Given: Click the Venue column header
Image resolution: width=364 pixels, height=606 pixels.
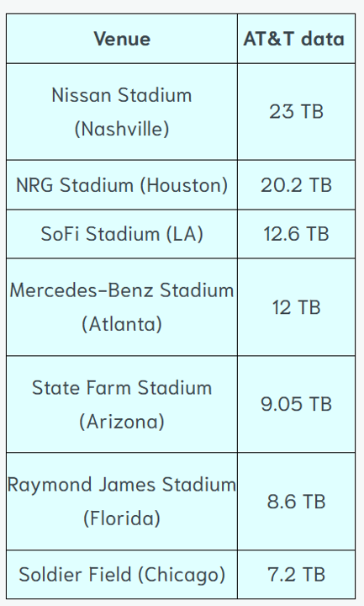Looking at the screenshot, I should pyautogui.click(x=122, y=39).
